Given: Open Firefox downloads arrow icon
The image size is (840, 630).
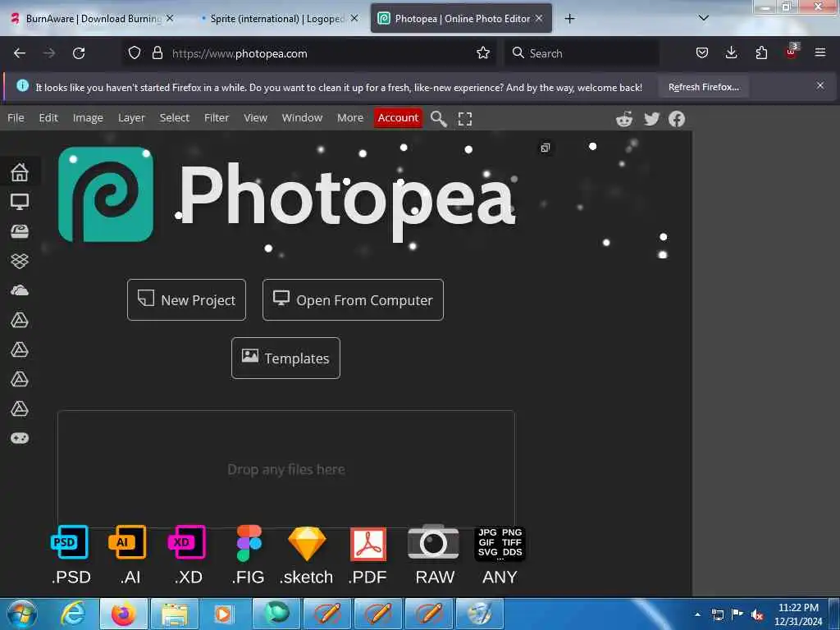Looking at the screenshot, I should coord(731,52).
